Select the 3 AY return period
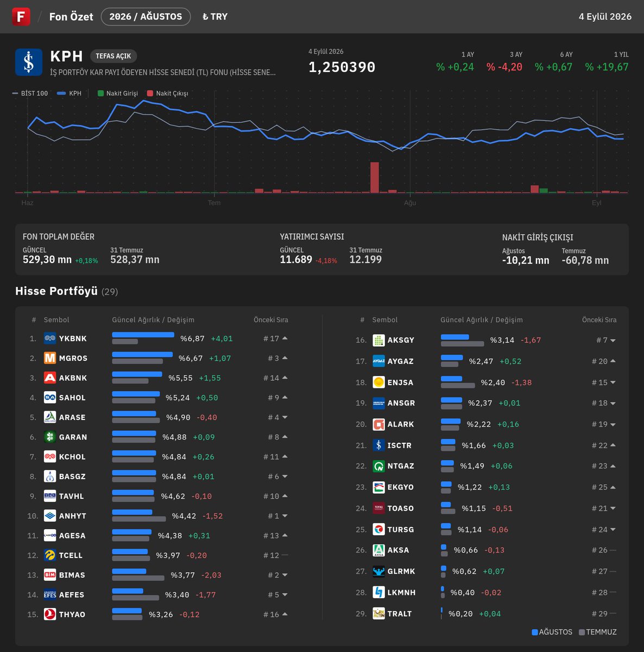The image size is (644, 652). point(504,61)
